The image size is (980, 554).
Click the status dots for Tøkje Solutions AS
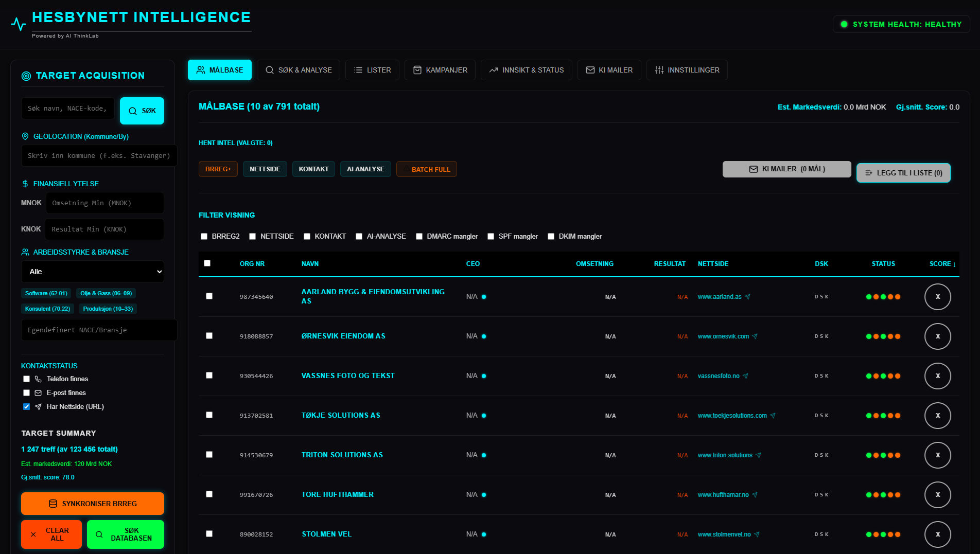[x=883, y=416]
